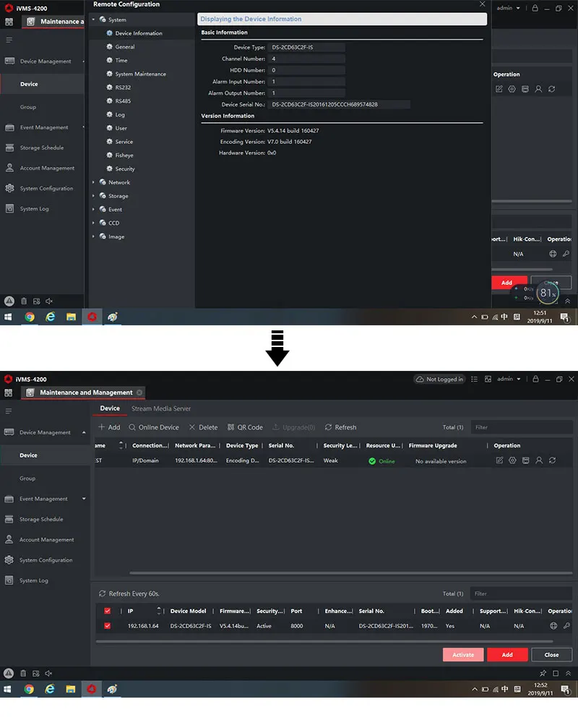Expand the Image node in configuration tree
Screen dimensions: 578x728
click(93, 237)
